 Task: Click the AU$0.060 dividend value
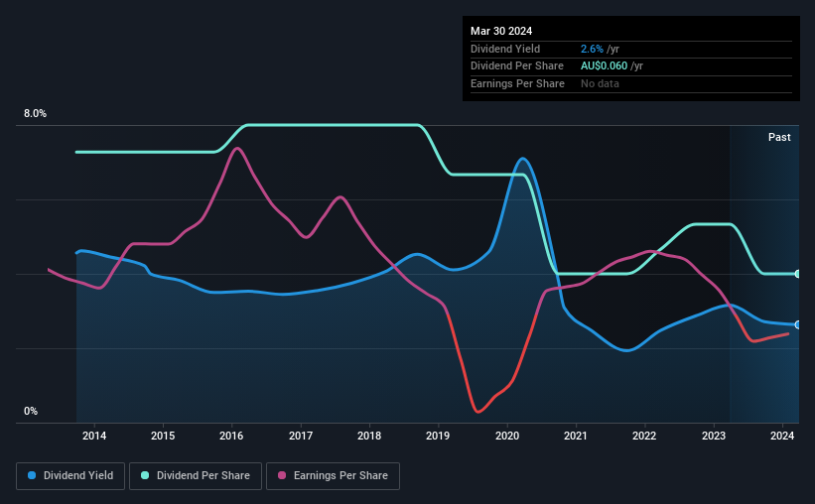click(604, 66)
